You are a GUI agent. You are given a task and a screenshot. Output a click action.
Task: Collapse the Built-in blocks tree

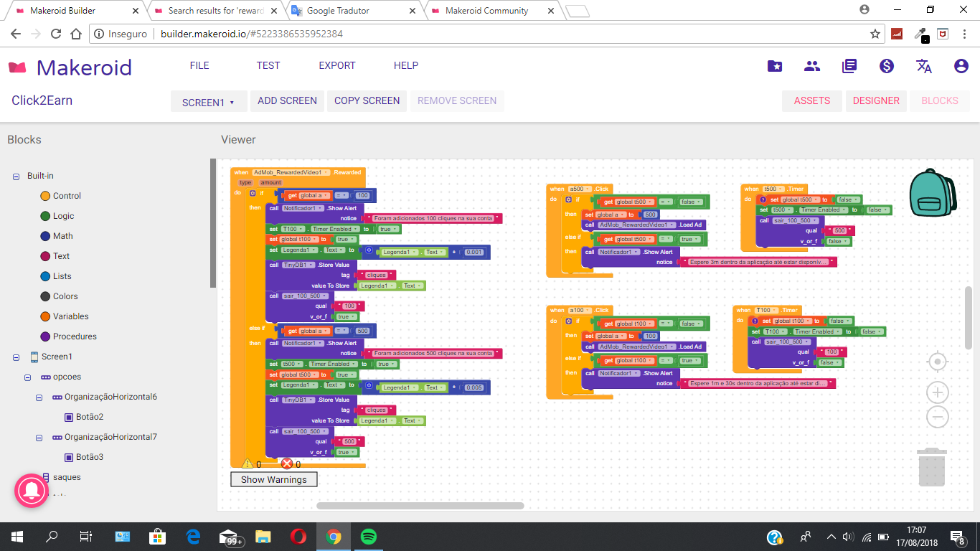16,176
